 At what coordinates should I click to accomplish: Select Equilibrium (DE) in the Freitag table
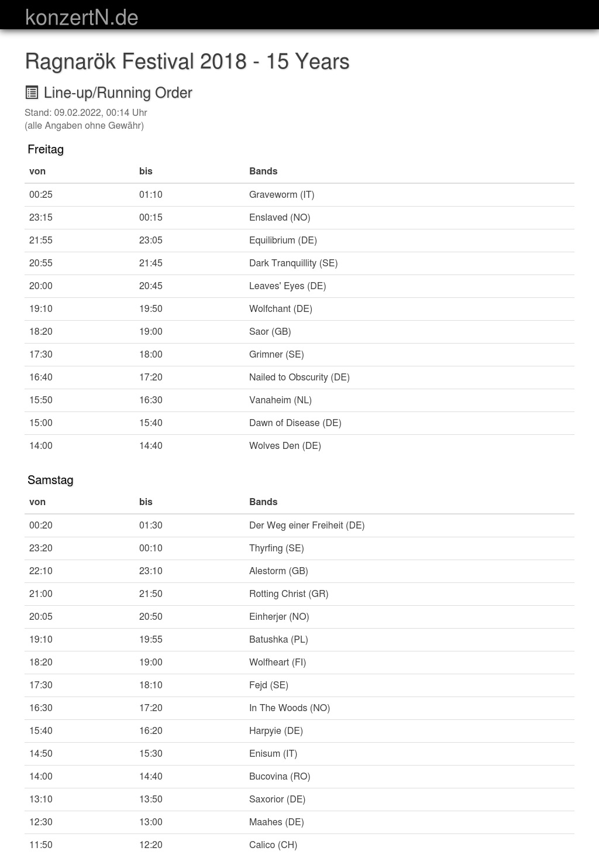[x=283, y=240]
